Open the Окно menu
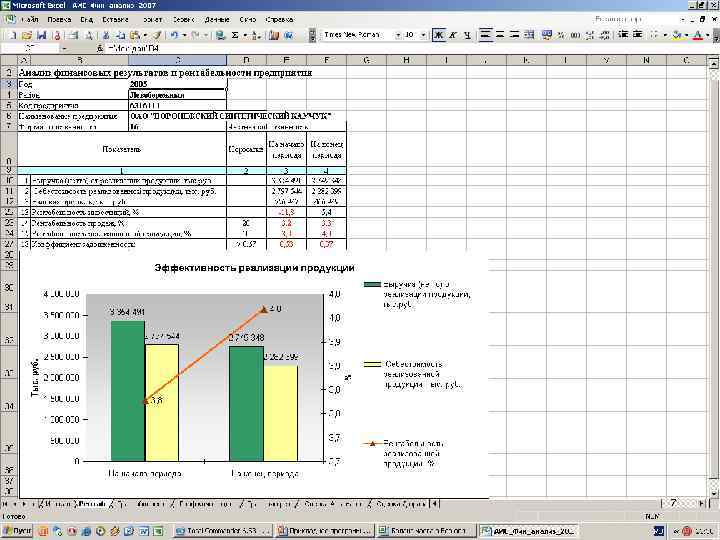This screenshot has width=720, height=540. 248,20
